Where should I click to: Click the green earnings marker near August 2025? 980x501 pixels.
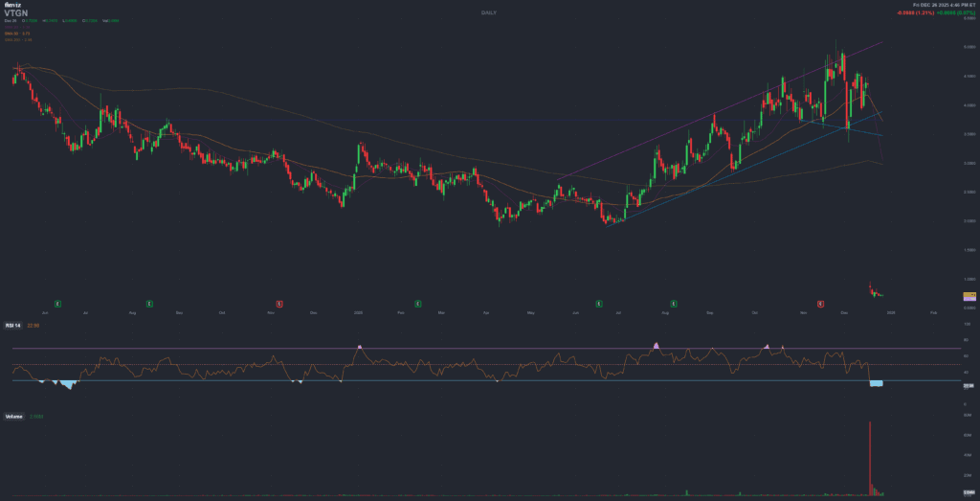coord(674,303)
